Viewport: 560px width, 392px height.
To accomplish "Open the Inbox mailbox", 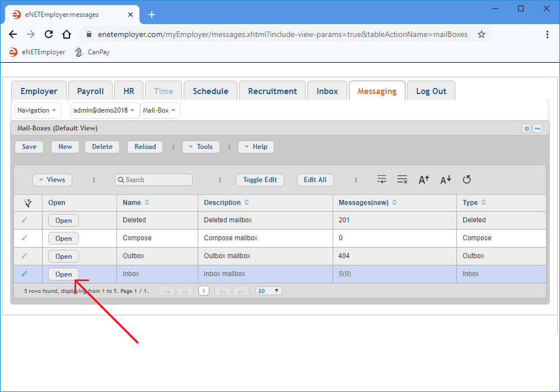I will [63, 274].
